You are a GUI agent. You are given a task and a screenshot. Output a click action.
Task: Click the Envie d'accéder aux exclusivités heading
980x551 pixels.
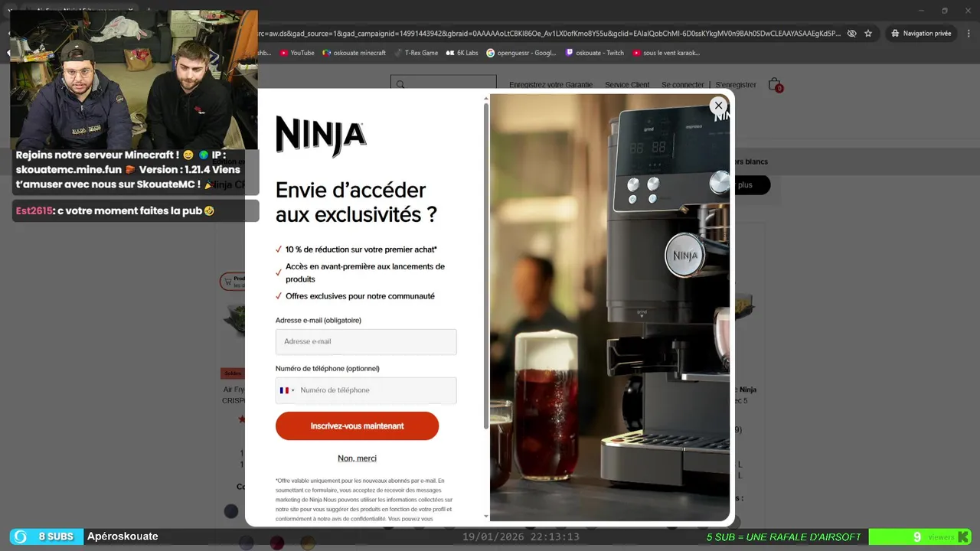tap(356, 203)
